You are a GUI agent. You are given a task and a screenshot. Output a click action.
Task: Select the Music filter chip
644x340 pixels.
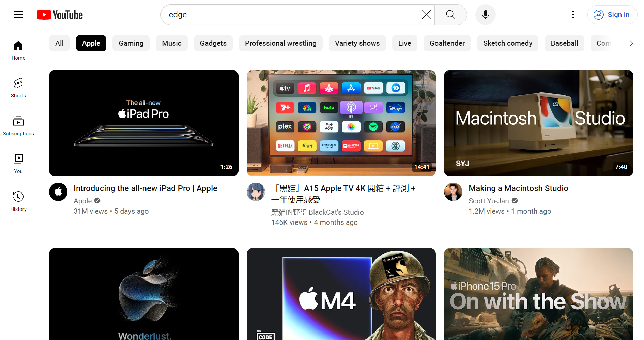point(172,43)
